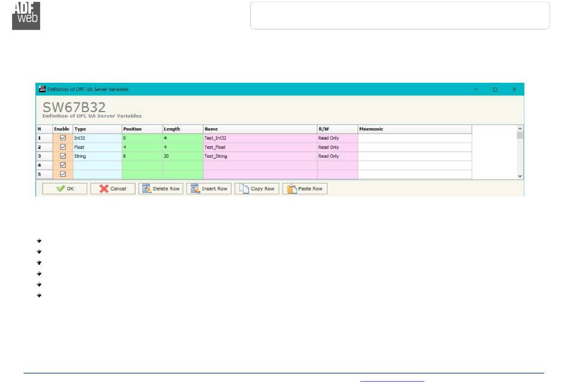This screenshot has height=392, width=570.
Task: Click the scrollbar down arrow in the table
Action: coord(520,176)
